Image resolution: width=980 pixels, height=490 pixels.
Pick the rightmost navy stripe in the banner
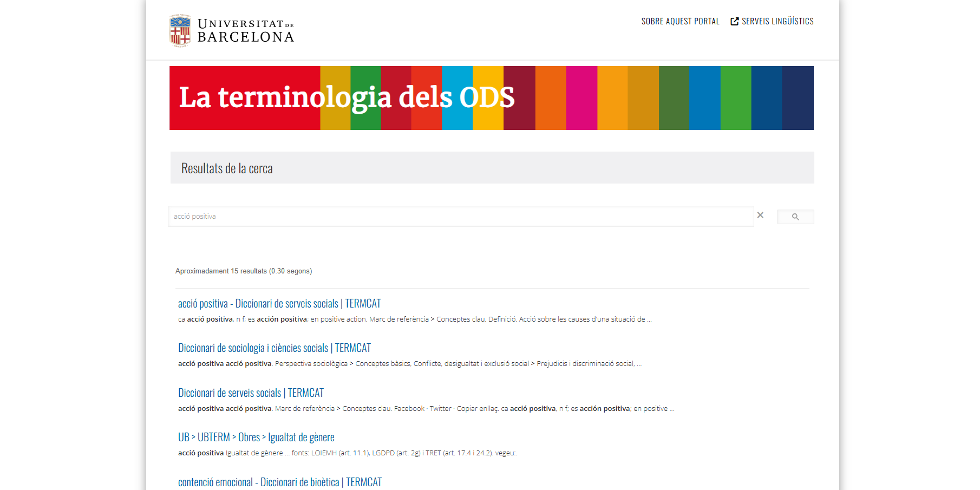tap(798, 98)
